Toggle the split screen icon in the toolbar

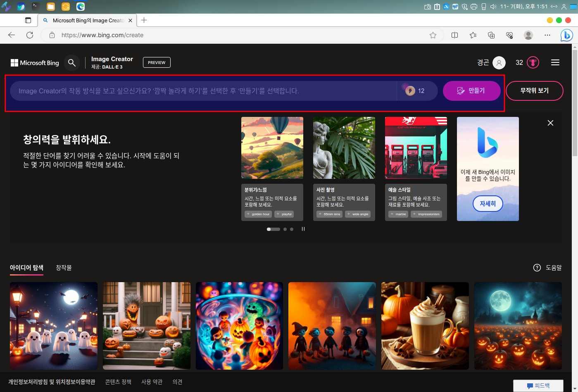click(454, 35)
